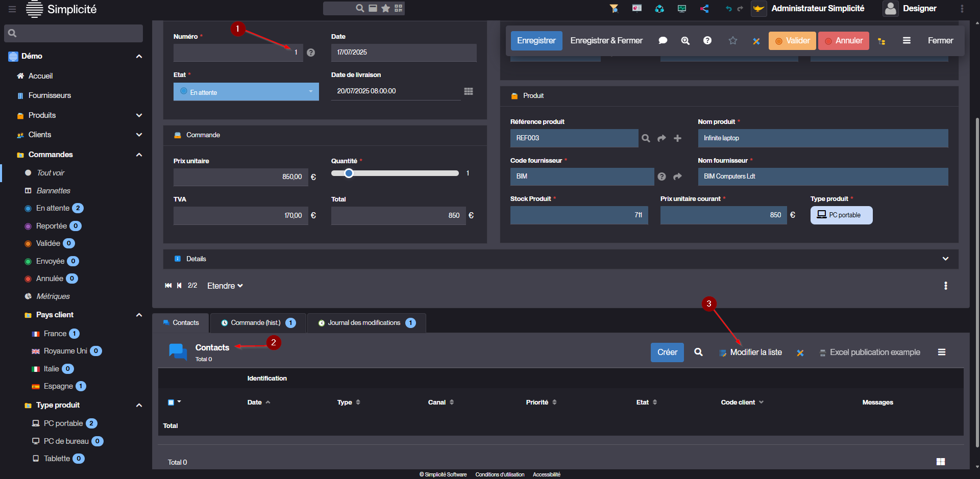Click the help question mark in form toolbar

[707, 41]
